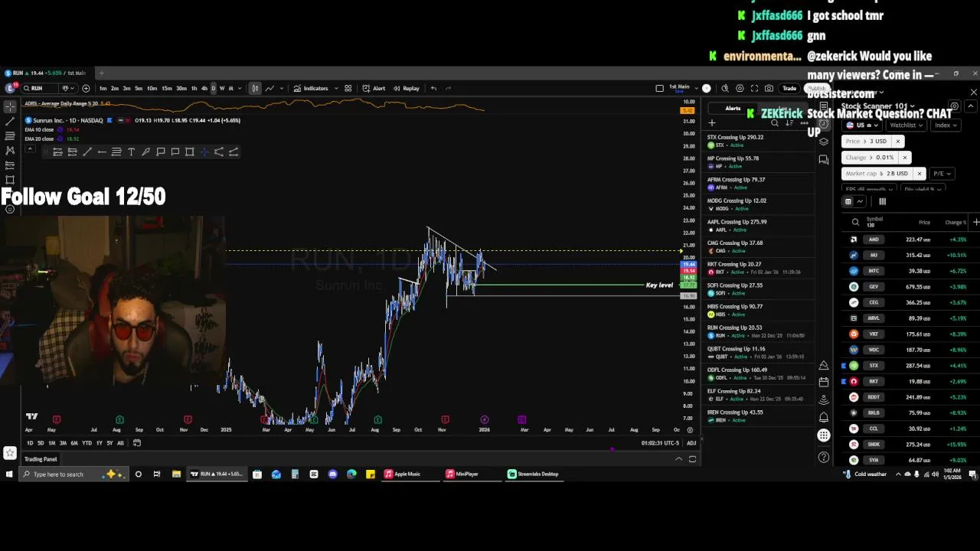This screenshot has height=551, width=980.
Task: Click the Replay button
Action: point(407,88)
